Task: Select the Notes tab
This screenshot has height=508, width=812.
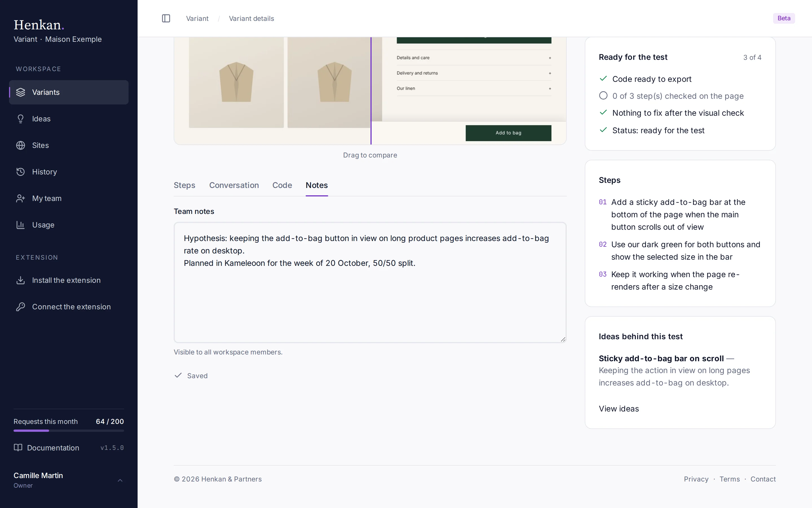Action: coord(316,185)
